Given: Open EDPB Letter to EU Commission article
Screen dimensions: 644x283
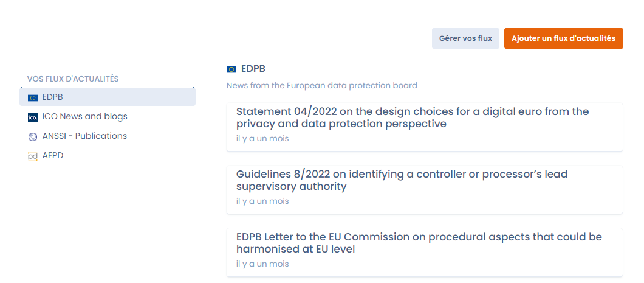Looking at the screenshot, I should (x=419, y=243).
